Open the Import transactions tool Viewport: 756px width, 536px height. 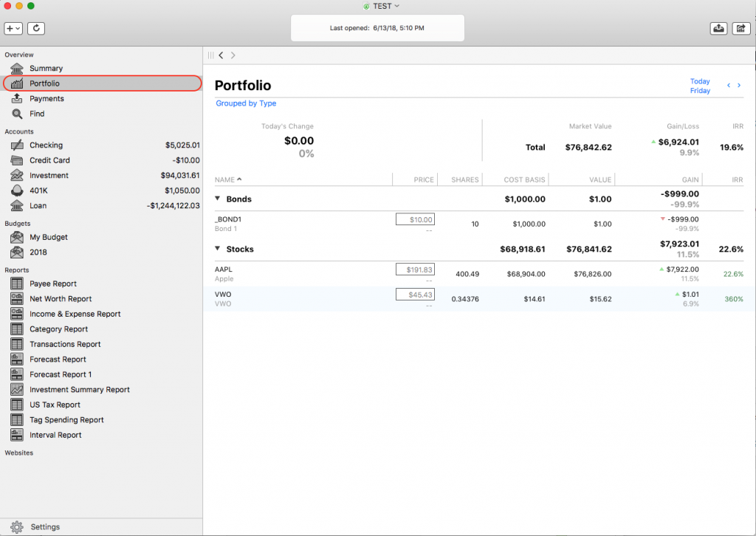click(718, 28)
